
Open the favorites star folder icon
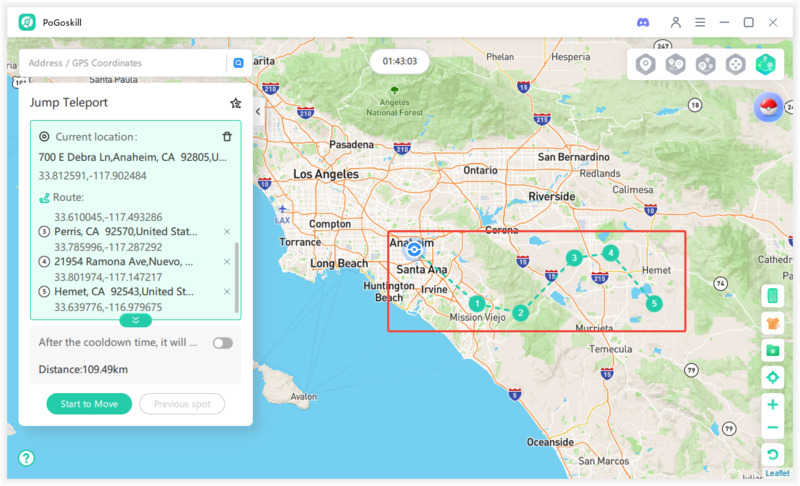pos(772,350)
